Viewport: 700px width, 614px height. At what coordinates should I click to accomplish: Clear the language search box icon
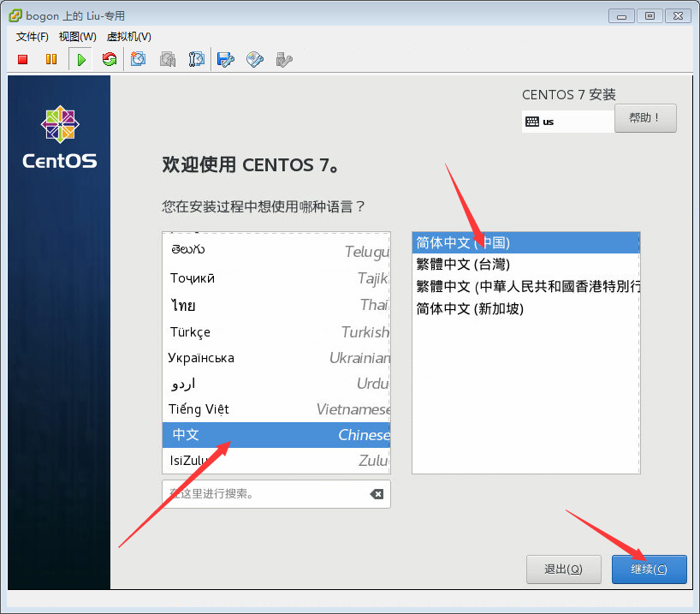click(377, 494)
